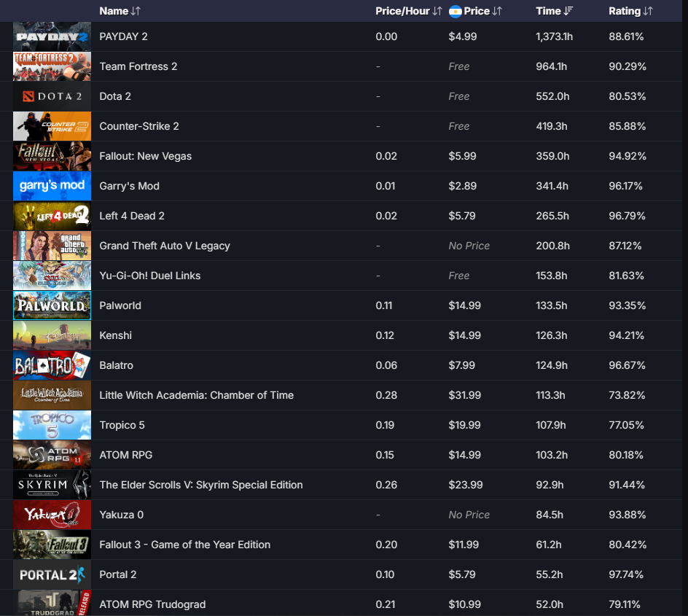Image resolution: width=688 pixels, height=616 pixels.
Task: Open the Balatro game thumbnail
Action: [x=52, y=365]
